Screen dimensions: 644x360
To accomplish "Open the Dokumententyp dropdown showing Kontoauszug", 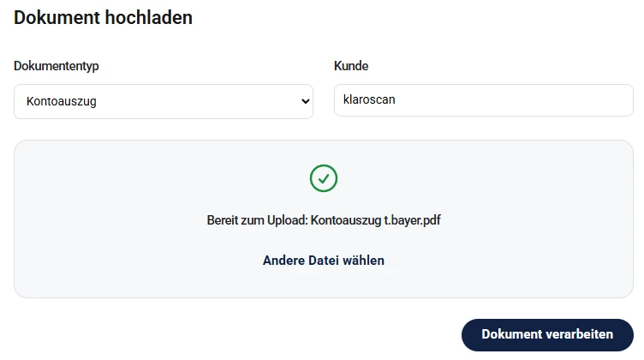I will [x=163, y=101].
